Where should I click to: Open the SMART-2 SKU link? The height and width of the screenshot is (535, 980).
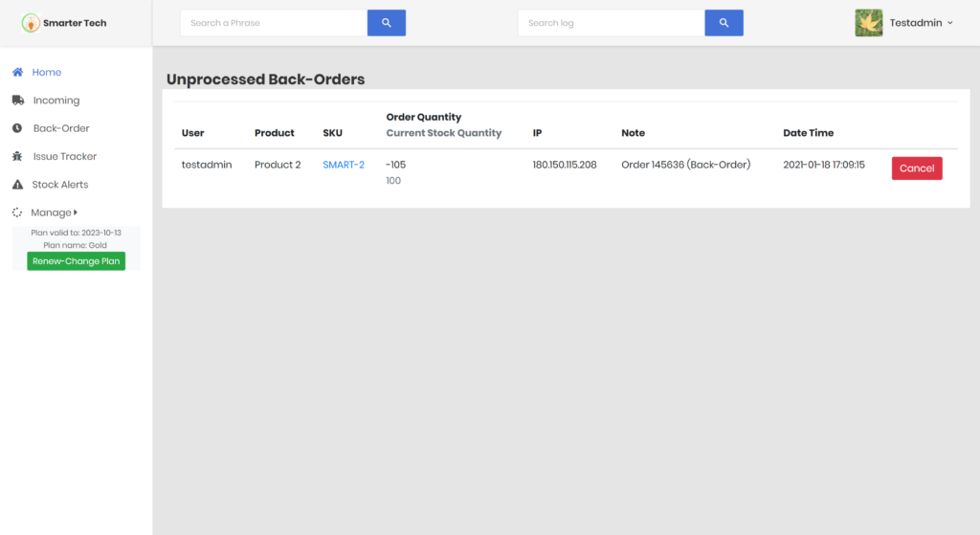click(x=344, y=165)
